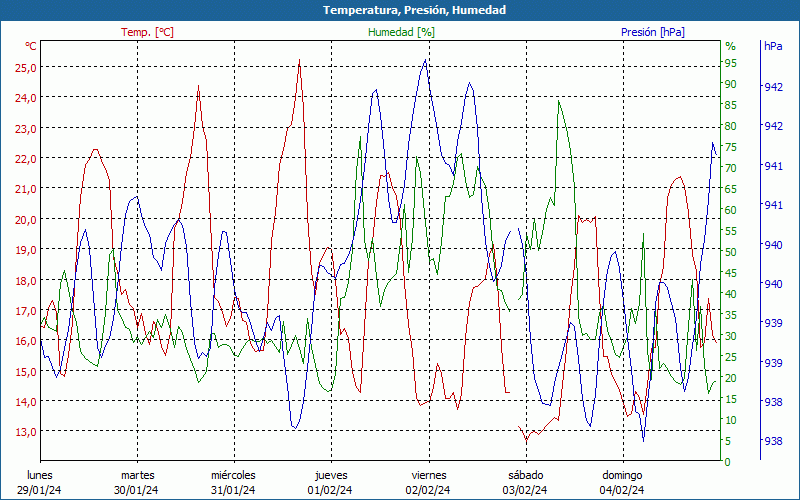800x500 pixels.
Task: Click the '24,0' temperature axis value
Action: pos(26,97)
